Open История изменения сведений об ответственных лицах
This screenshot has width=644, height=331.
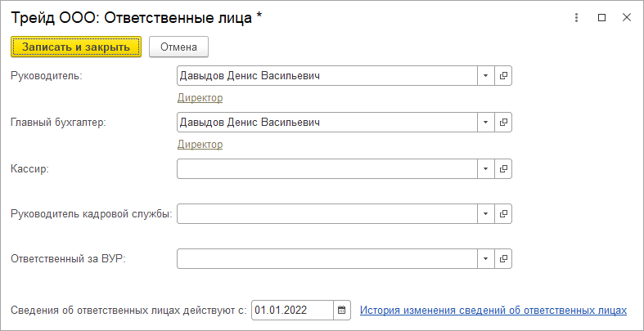click(x=493, y=311)
